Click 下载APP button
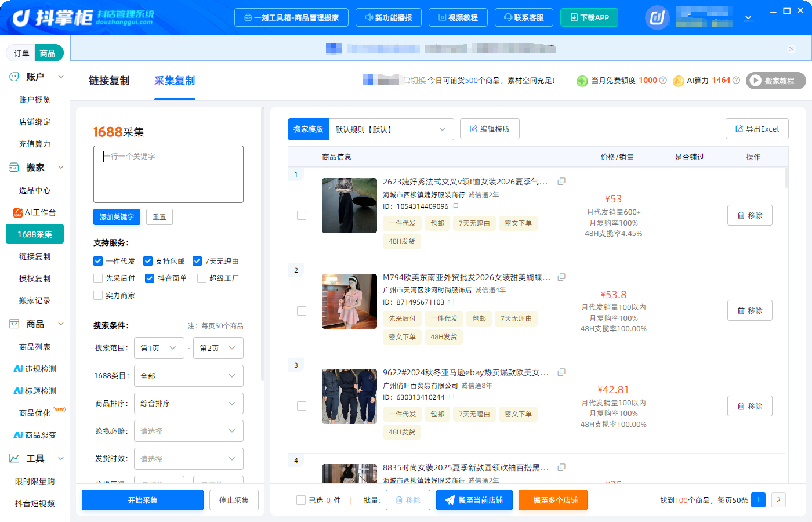 (589, 17)
